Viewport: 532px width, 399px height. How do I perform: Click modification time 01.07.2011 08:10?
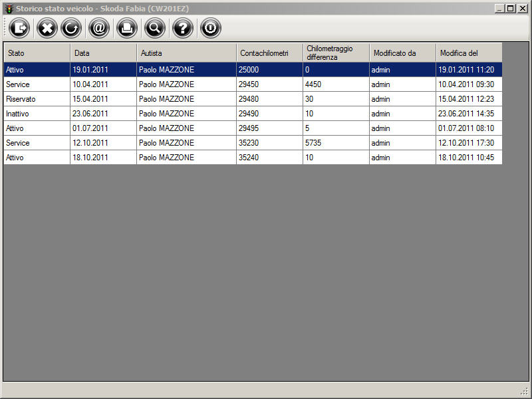(469, 128)
